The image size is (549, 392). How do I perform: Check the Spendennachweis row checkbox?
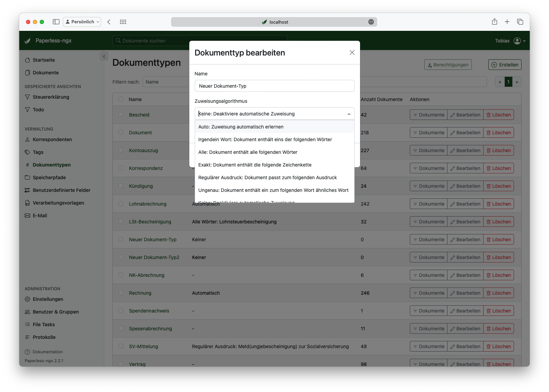pyautogui.click(x=121, y=310)
